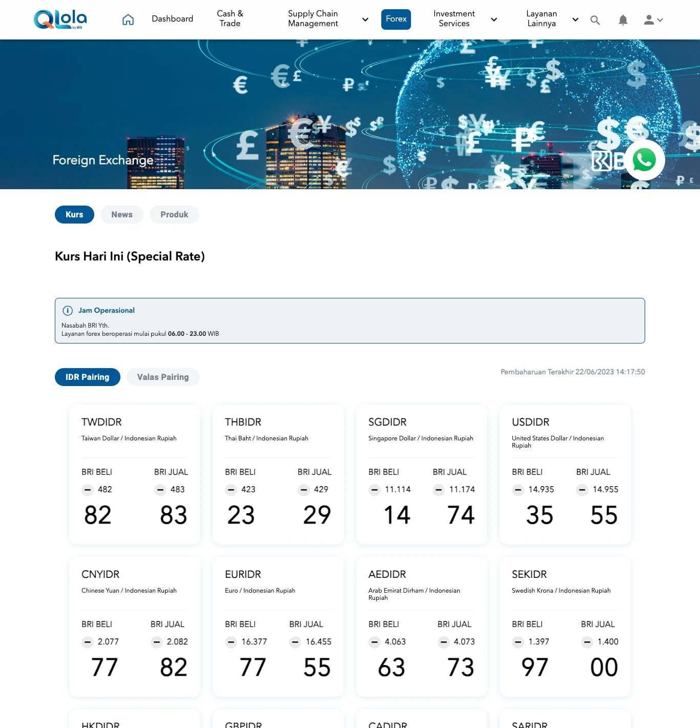Expand Investment Services dropdown chevron

(x=494, y=19)
